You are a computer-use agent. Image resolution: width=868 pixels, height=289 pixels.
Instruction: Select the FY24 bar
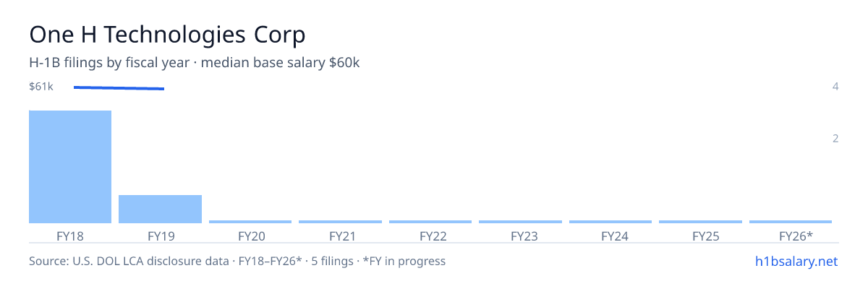[x=610, y=222]
